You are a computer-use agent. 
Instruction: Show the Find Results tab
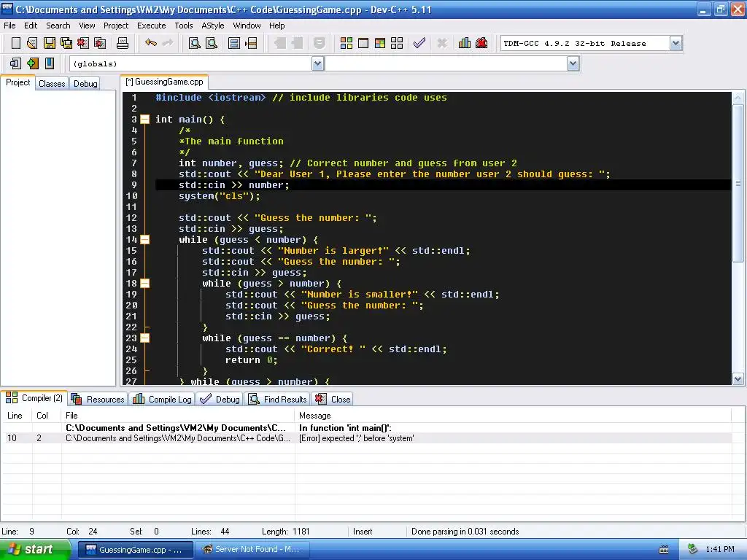click(278, 399)
